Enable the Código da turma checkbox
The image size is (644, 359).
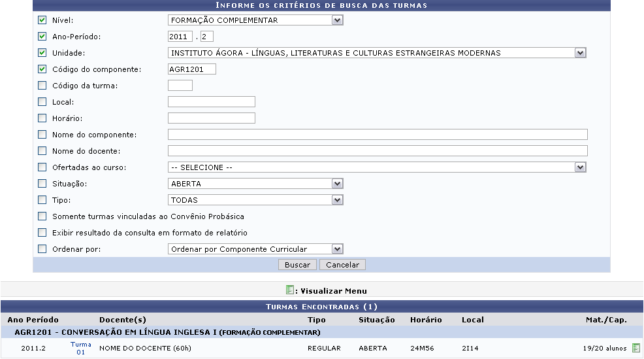(42, 86)
